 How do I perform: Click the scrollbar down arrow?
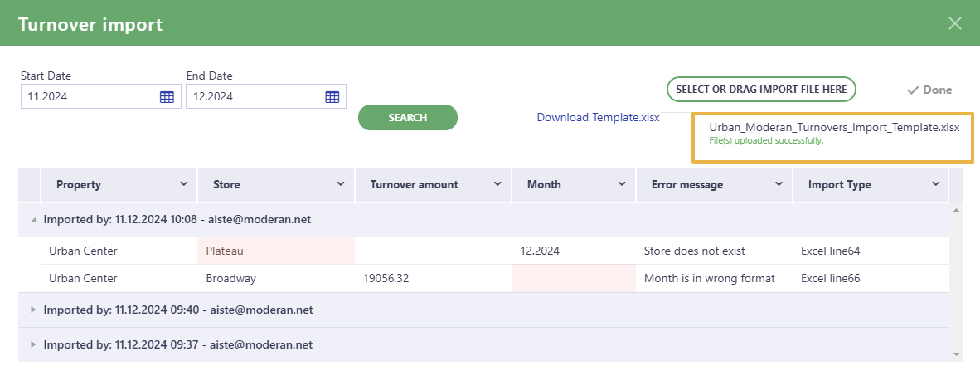tap(956, 354)
